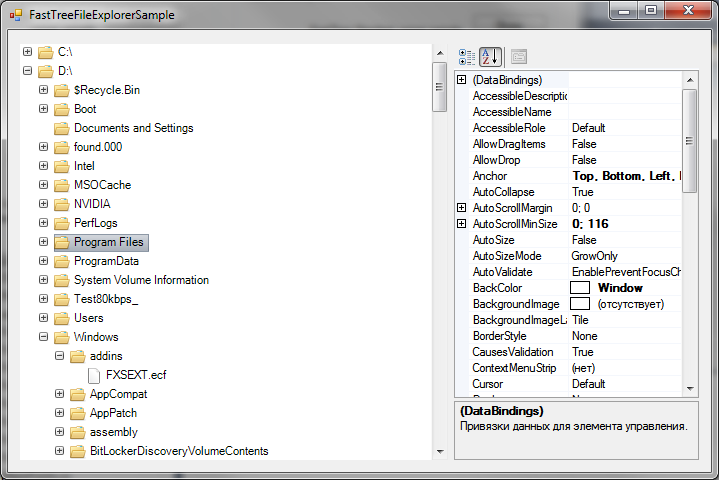Image resolution: width=719 pixels, height=480 pixels.
Task: Click the D:\ drive folder icon
Action: tap(45, 71)
